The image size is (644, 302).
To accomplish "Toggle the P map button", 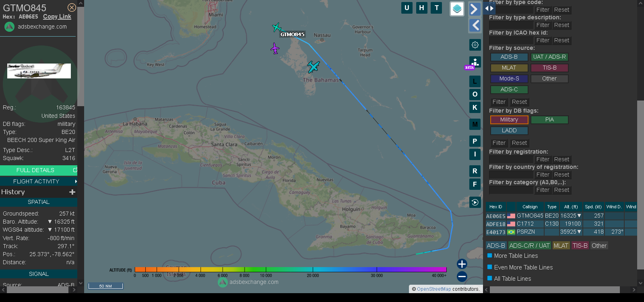I will (475, 141).
